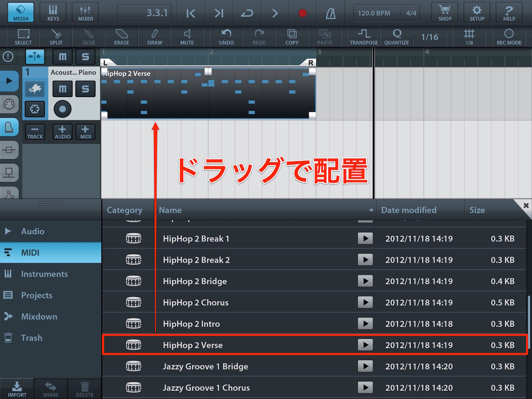Open the 1/16 quantize value selector
This screenshot has width=532, height=399.
pyautogui.click(x=429, y=37)
